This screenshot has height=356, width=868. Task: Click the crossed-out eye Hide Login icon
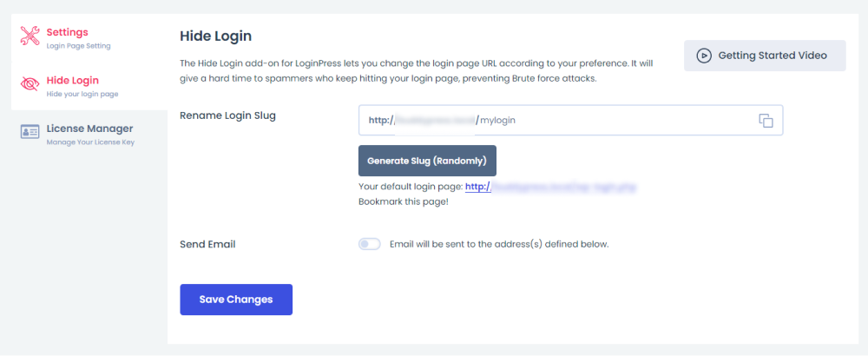[30, 84]
